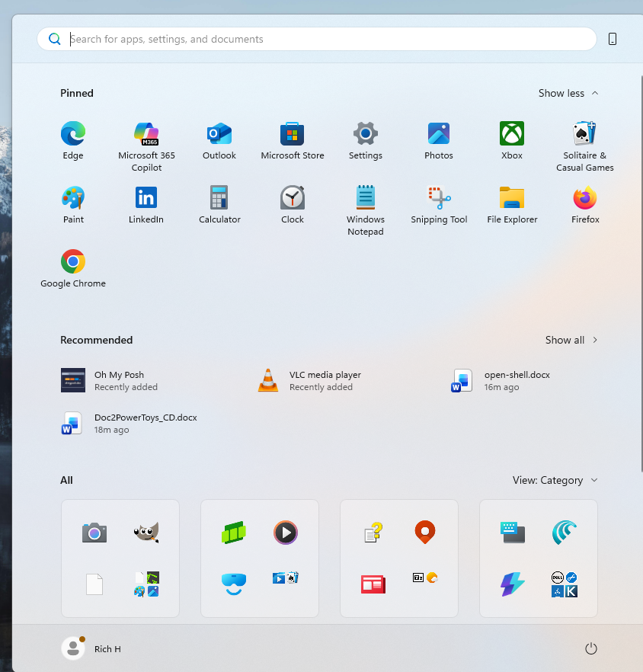Open GIMP from the first category card
The image size is (643, 672).
coord(146,533)
